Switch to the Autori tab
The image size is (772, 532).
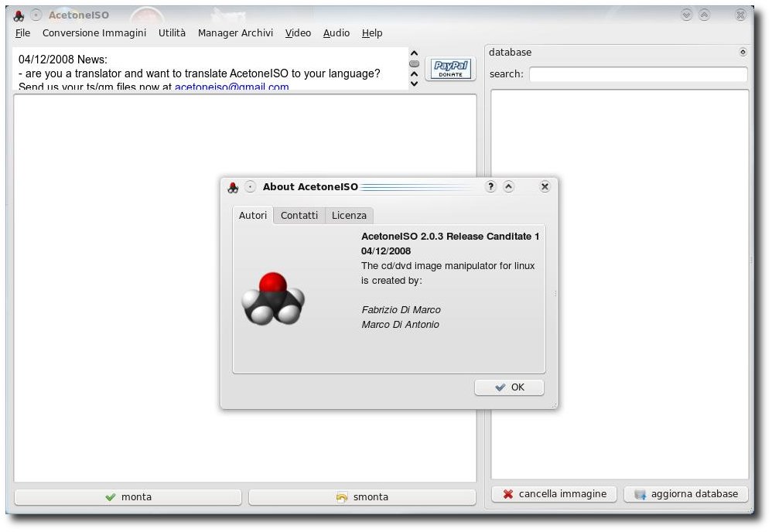tap(253, 216)
